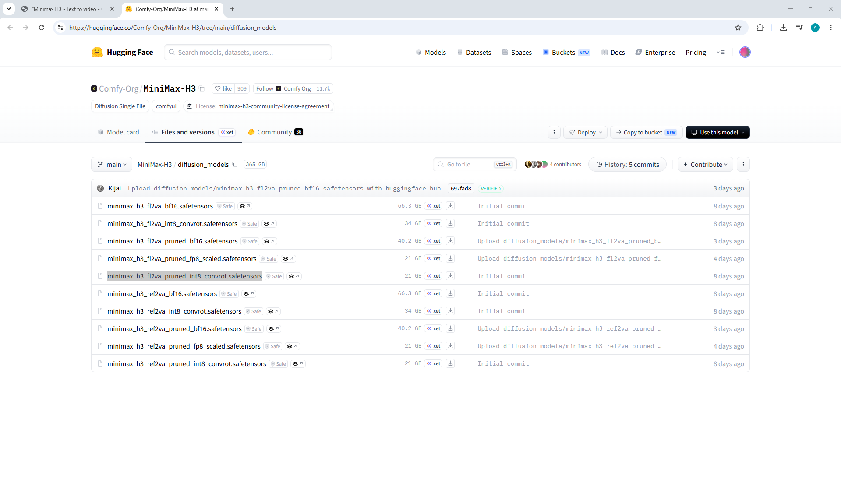View History: 5 commits

tap(627, 164)
